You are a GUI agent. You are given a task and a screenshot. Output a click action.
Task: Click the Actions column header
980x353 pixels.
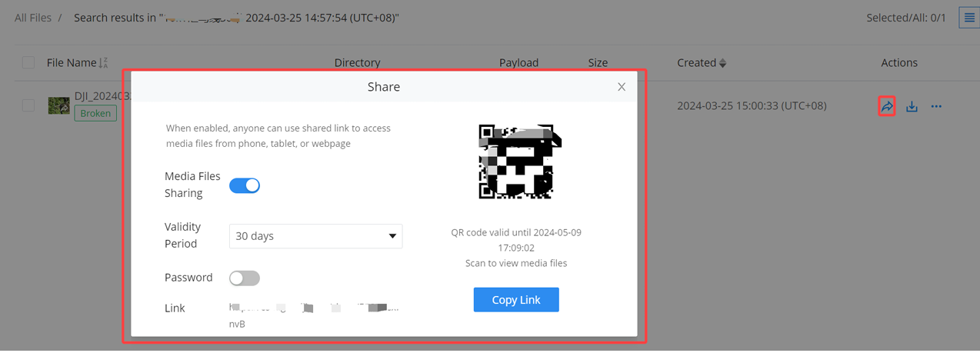pyautogui.click(x=899, y=63)
